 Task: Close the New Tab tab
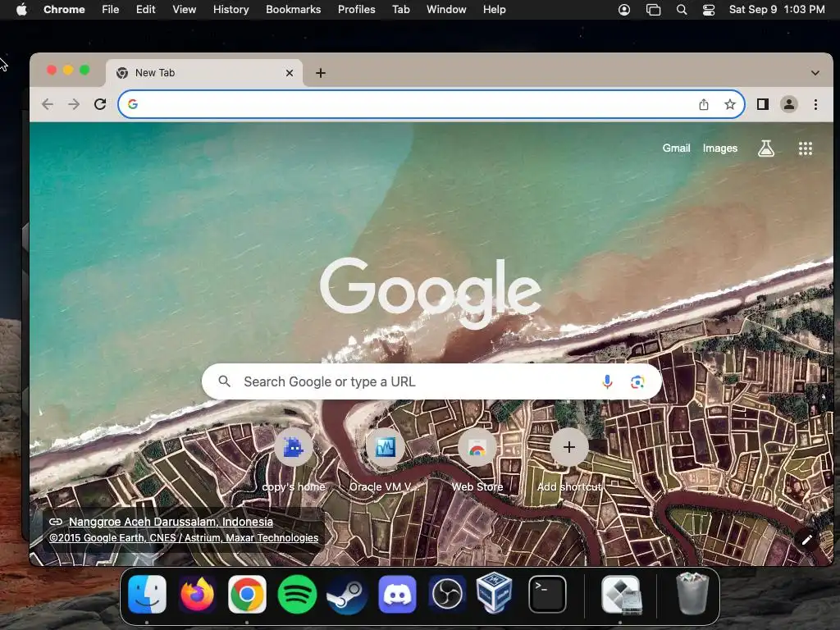pyautogui.click(x=290, y=73)
